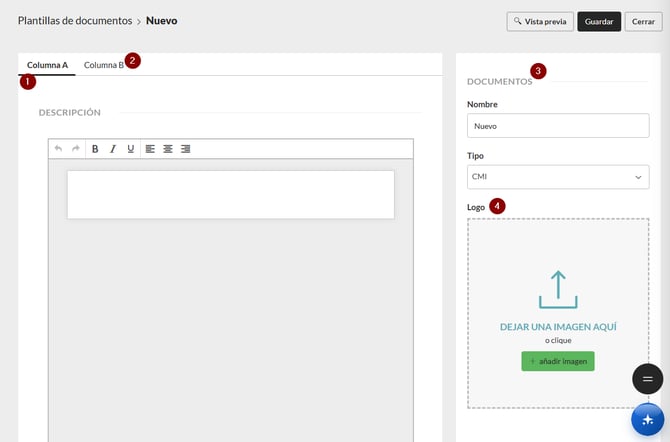Click the green añadir imagen button

pos(558,361)
